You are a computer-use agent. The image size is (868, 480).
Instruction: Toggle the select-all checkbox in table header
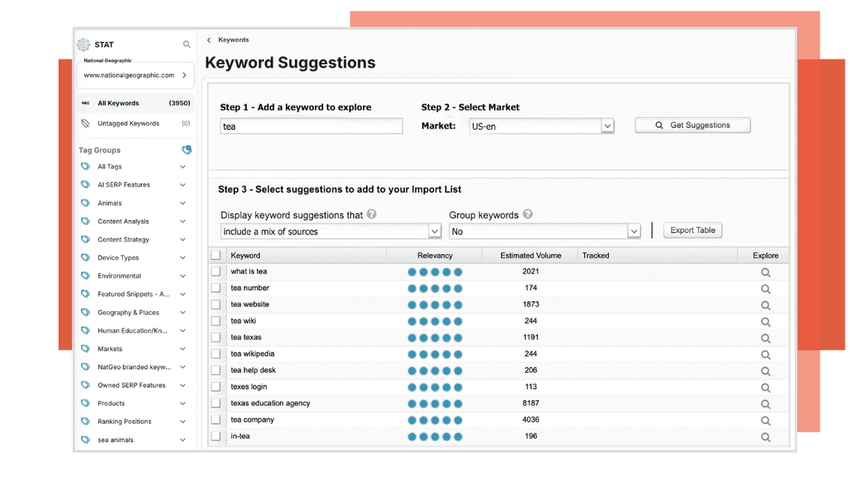[x=216, y=256]
